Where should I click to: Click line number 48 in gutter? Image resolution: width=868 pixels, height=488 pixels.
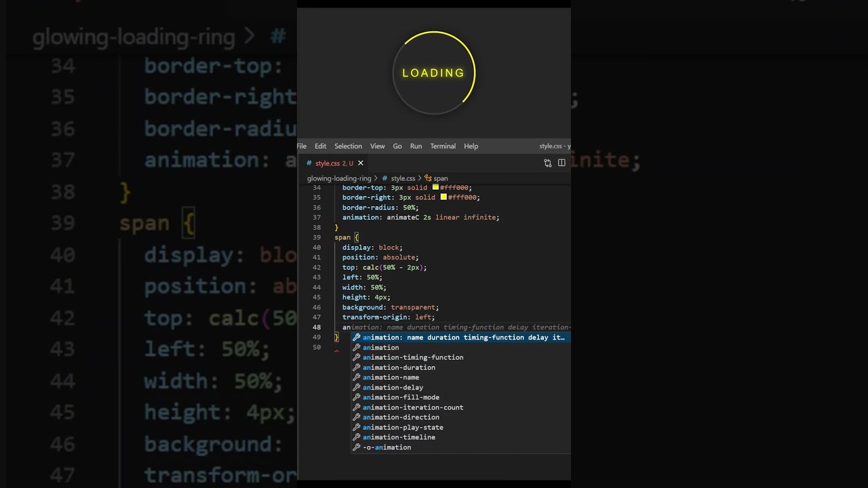tap(317, 327)
